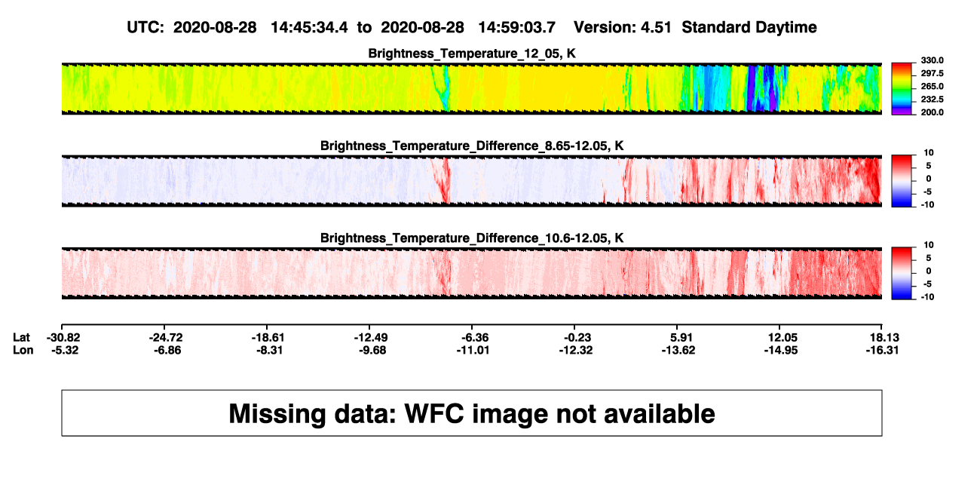Click the 12.05 brightness temperature image strip
980x503 pixels.
click(x=471, y=88)
